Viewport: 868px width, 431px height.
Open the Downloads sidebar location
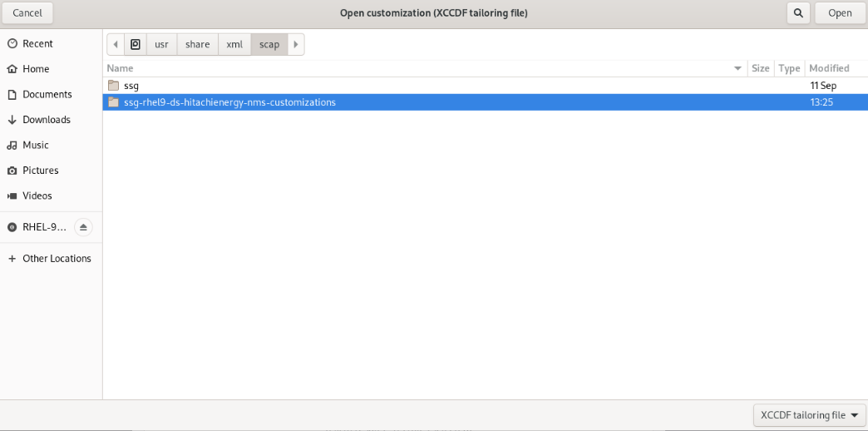point(46,120)
